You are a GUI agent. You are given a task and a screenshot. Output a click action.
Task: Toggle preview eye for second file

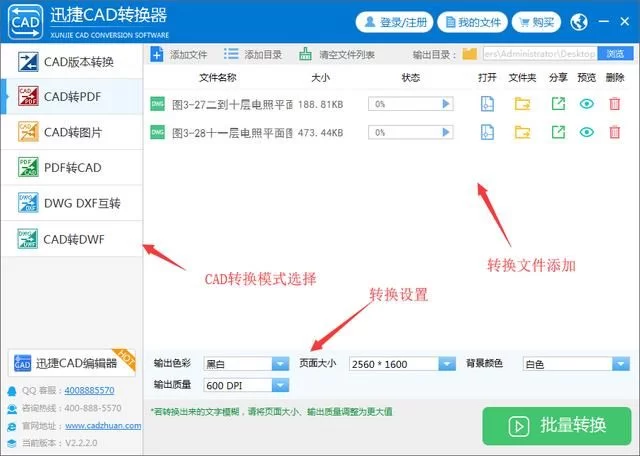pyautogui.click(x=586, y=132)
